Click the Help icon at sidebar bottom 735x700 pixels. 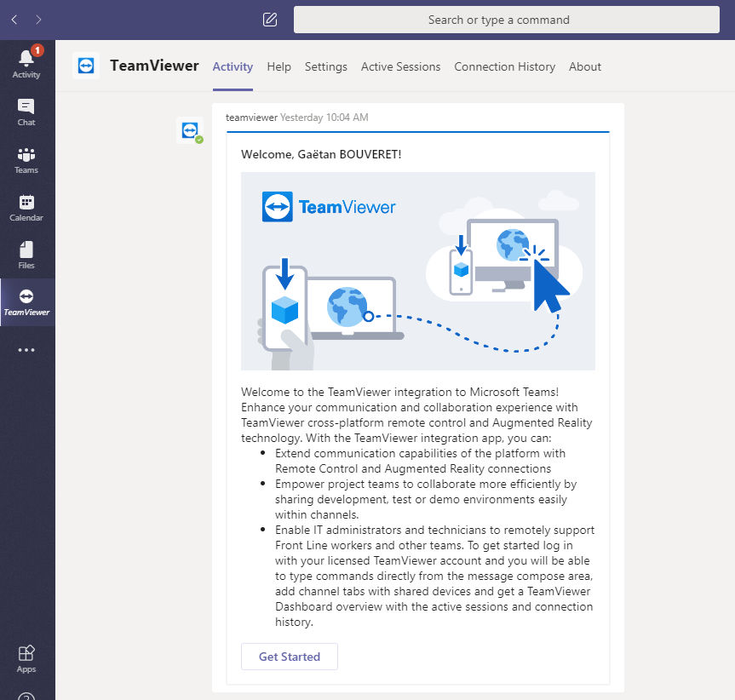pos(26,696)
